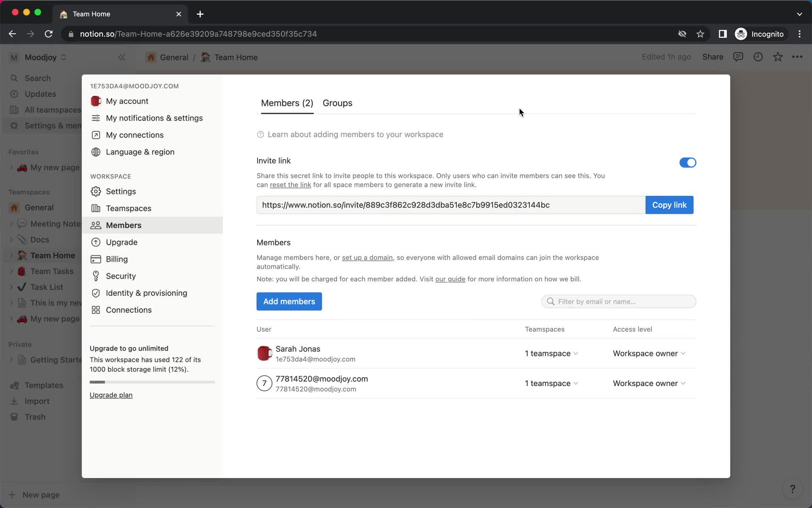812x508 pixels.
Task: Open 77814520@moodjoy.com teamspace dropdown
Action: 551,384
